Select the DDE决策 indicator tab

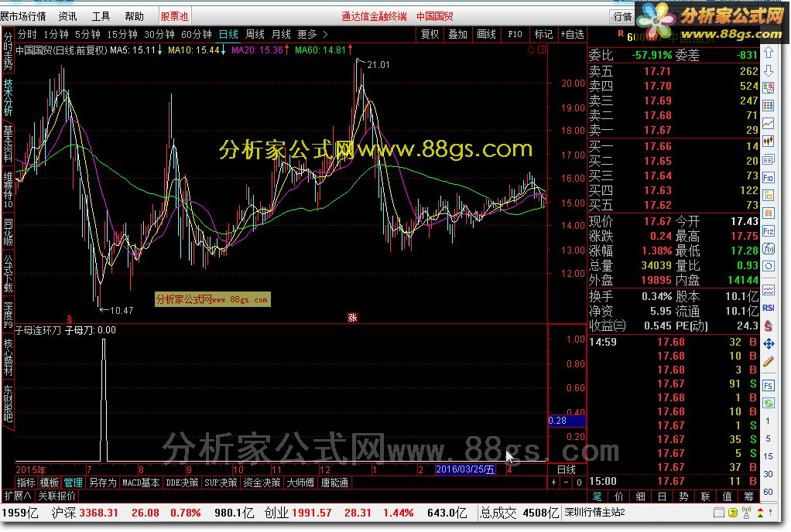182,483
